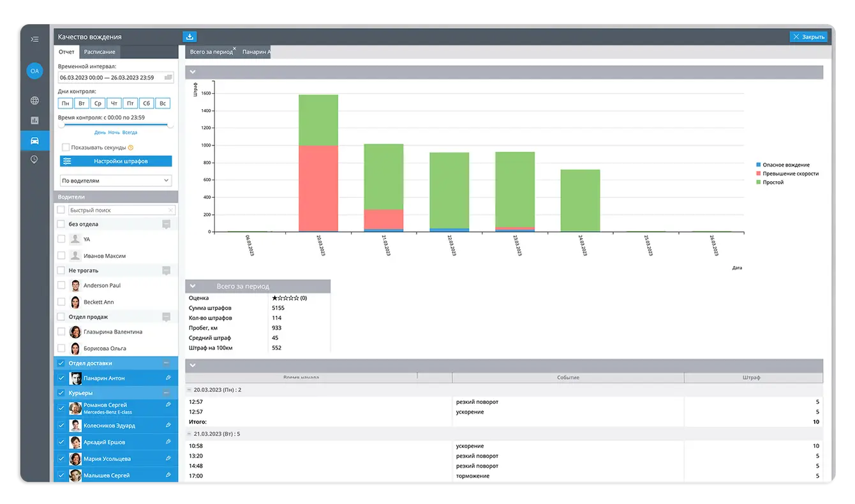The image size is (855, 504).
Task: Open the globe map icon in sidebar
Action: [x=34, y=100]
